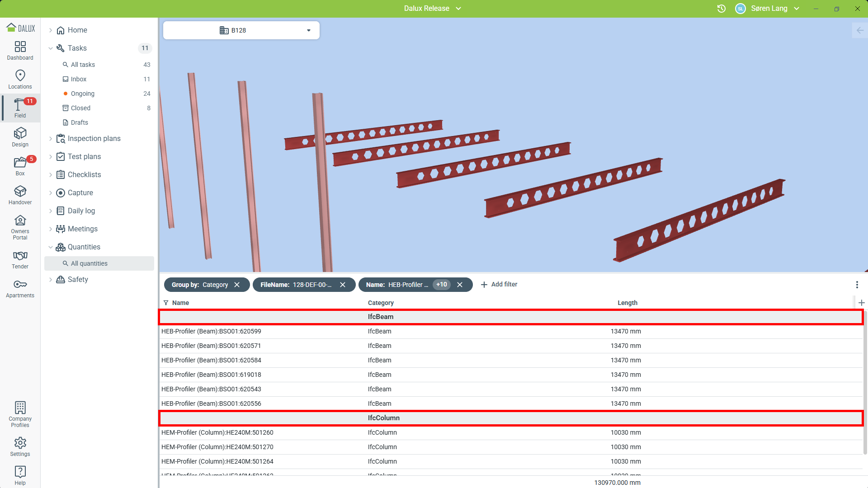Open the Locations module
This screenshot has height=488, width=868.
(x=20, y=80)
